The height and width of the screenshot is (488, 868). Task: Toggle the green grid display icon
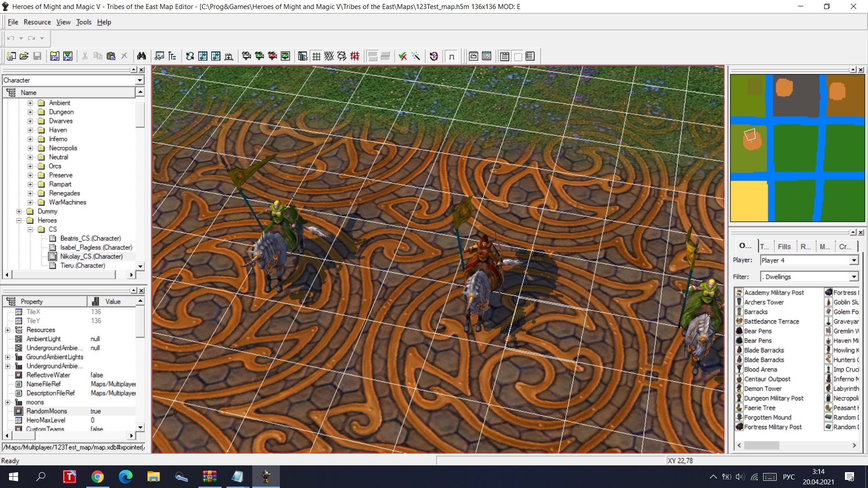(x=316, y=56)
